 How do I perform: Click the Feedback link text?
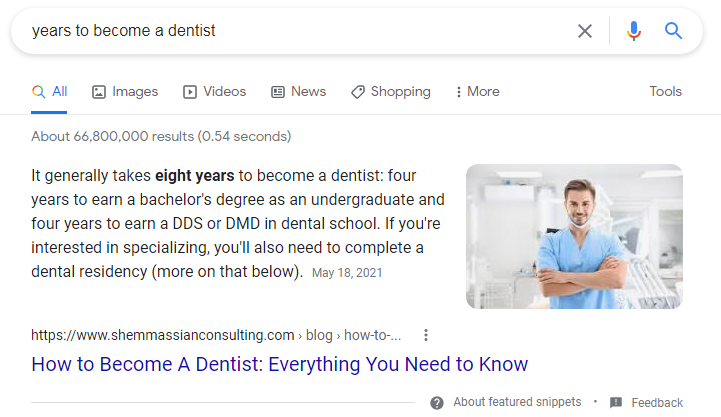click(x=657, y=402)
